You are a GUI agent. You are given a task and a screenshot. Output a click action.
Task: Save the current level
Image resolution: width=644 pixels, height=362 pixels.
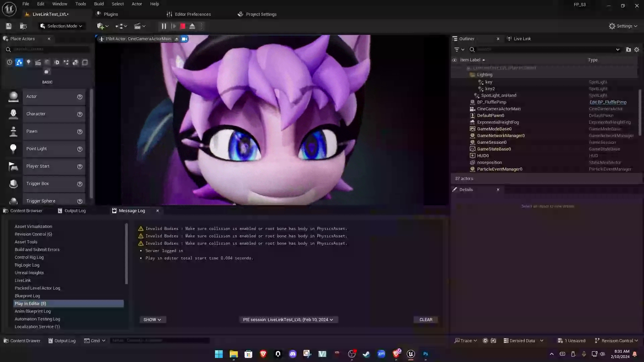coord(8,26)
